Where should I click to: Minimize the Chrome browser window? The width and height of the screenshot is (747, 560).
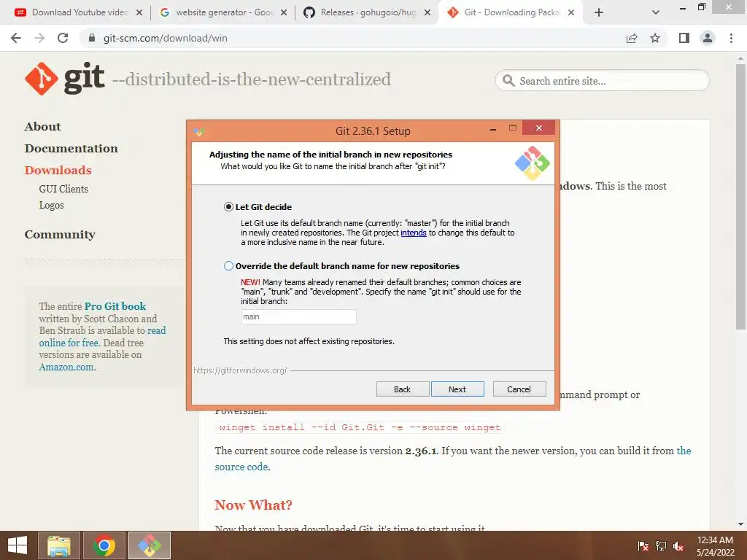click(x=683, y=7)
